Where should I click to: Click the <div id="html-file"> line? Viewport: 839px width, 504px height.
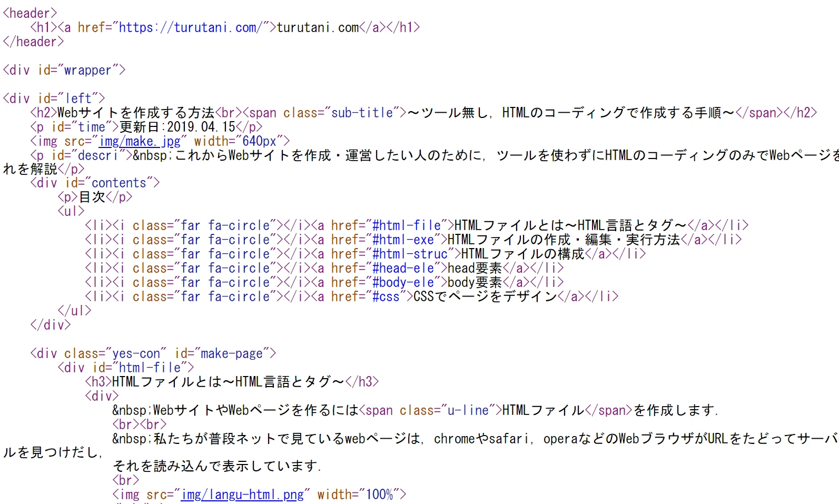126,368
